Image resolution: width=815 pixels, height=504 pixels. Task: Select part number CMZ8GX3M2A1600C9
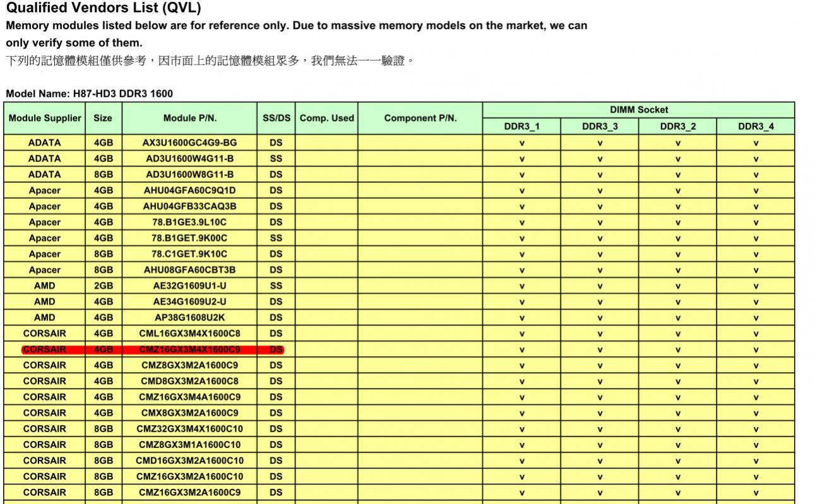[189, 365]
